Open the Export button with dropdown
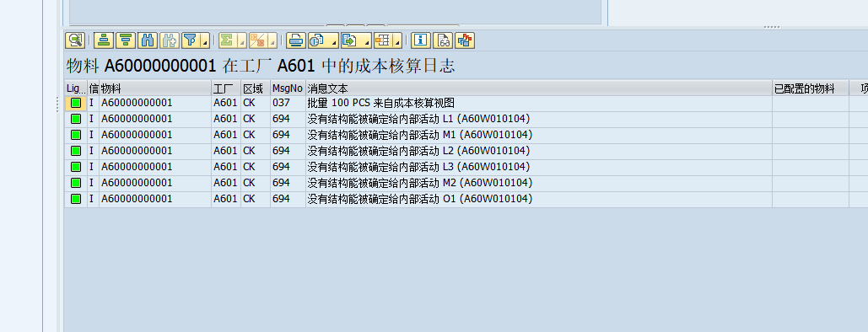Viewport: 868px width, 332px height. point(356,40)
